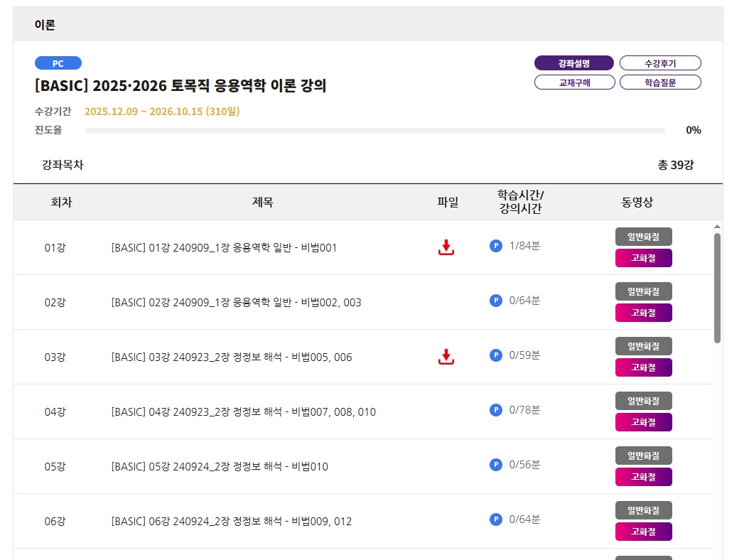Play 01강 in 고화질
Screen dimensions: 749x560
pos(643,258)
